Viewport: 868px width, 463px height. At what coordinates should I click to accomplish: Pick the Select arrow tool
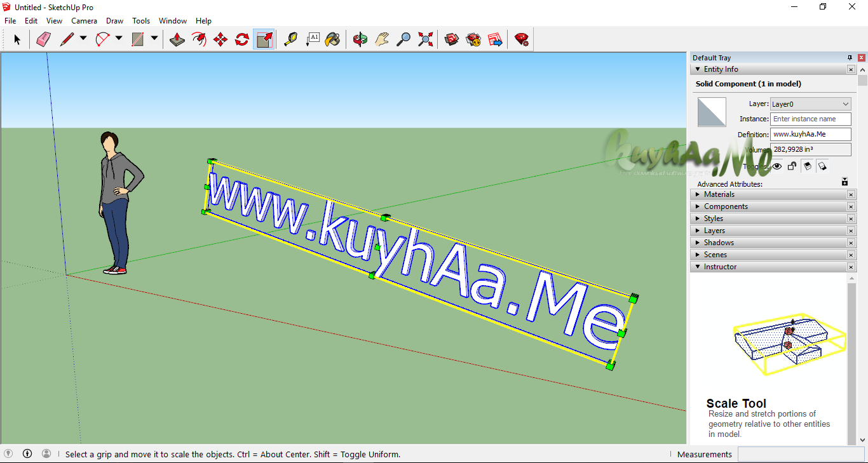[17, 39]
